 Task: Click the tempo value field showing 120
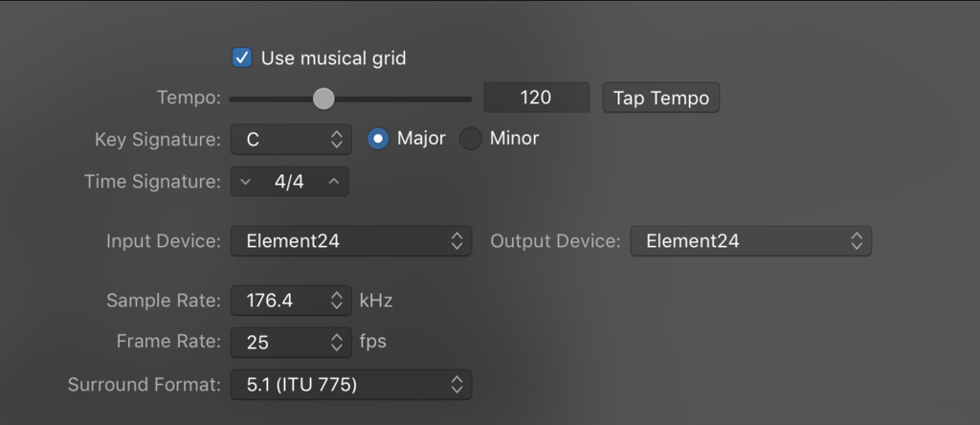536,98
